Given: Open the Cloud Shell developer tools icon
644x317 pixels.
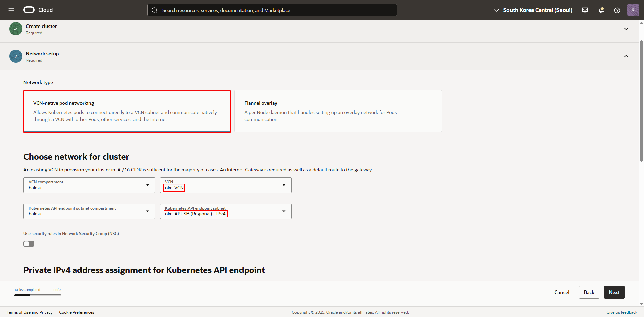Looking at the screenshot, I should (585, 10).
